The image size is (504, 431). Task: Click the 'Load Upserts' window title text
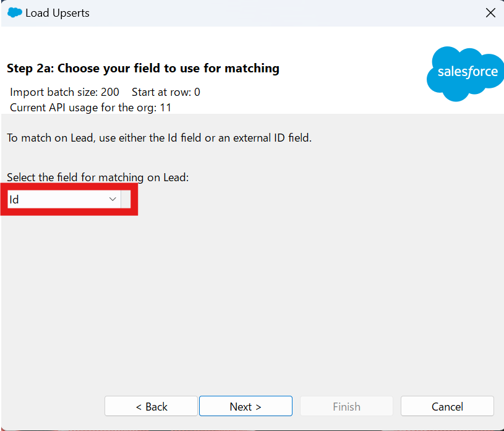pyautogui.click(x=58, y=12)
